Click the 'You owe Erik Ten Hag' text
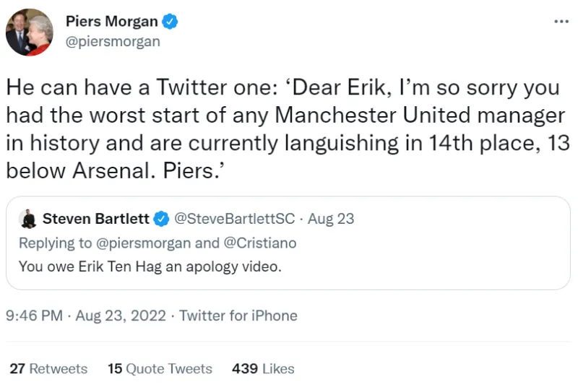The image size is (578, 392). [150, 266]
